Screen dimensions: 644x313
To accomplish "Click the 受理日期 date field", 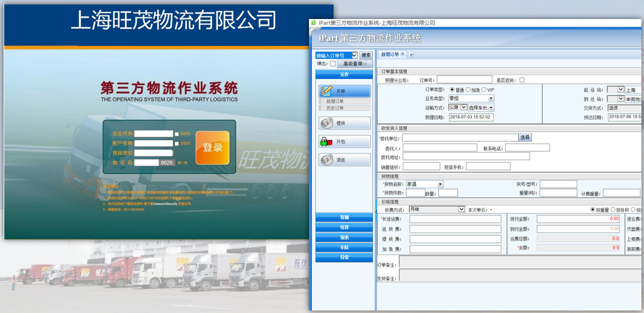I will (x=471, y=117).
